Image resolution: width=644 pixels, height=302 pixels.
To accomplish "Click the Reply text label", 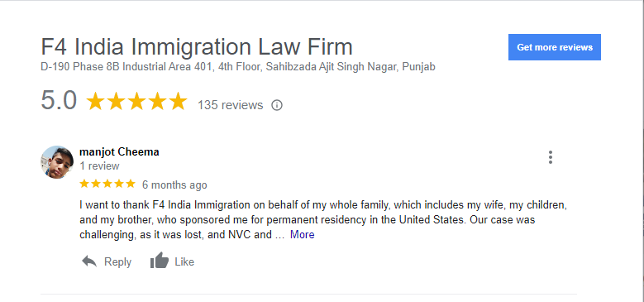I will 118,261.
